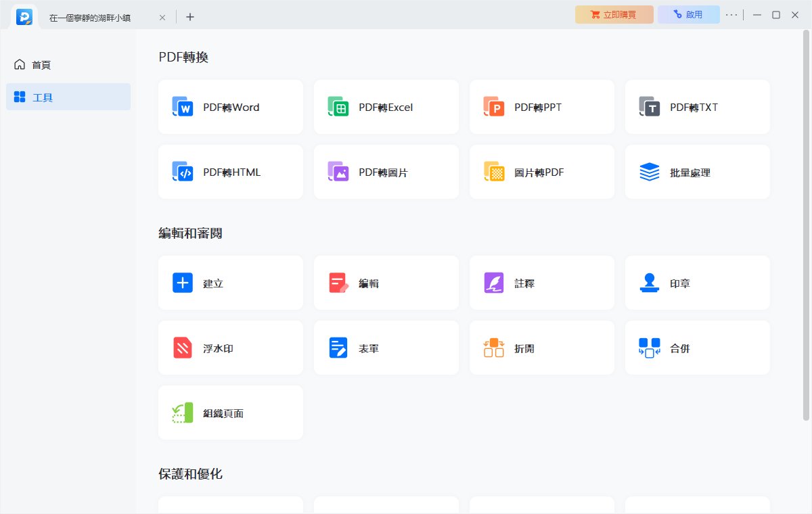Image resolution: width=812 pixels, height=514 pixels.
Task: Open the PDF轉PPT converter
Action: 541,107
